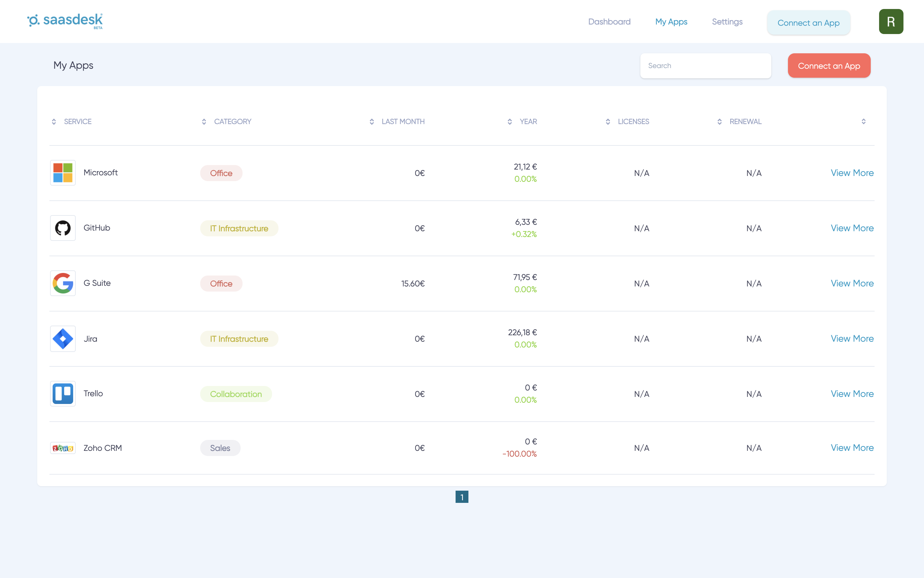Screen dimensions: 924x578
Task: Select the Microsoft service name
Action: tap(100, 172)
